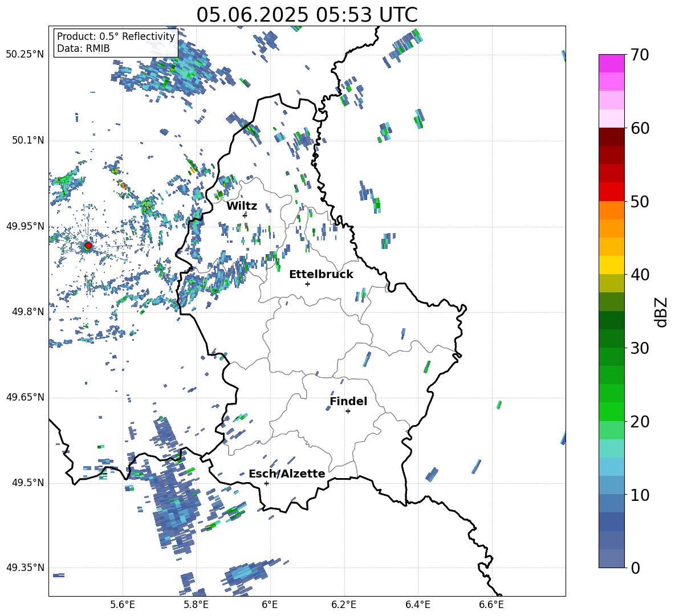This screenshot has width=675, height=616.
Task: Click the 10 tick on colorbar
Action: (x=640, y=495)
